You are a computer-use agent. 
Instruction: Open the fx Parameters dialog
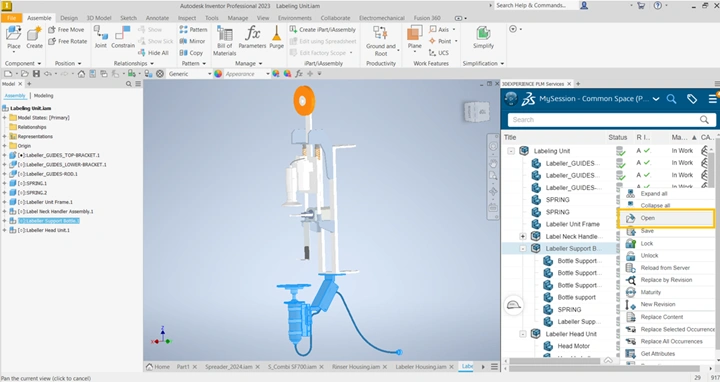pos(252,37)
